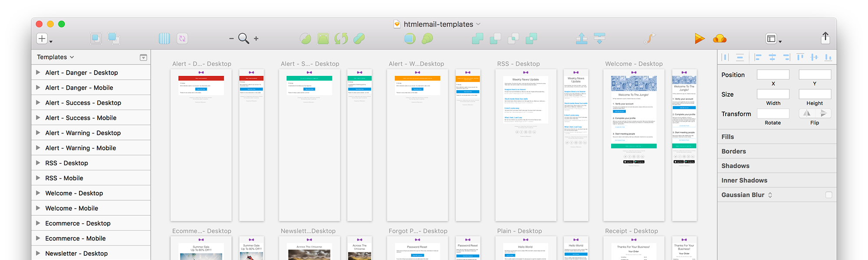This screenshot has width=868, height=260.
Task: Click the Plain - Desktop artboard title
Action: (x=519, y=231)
